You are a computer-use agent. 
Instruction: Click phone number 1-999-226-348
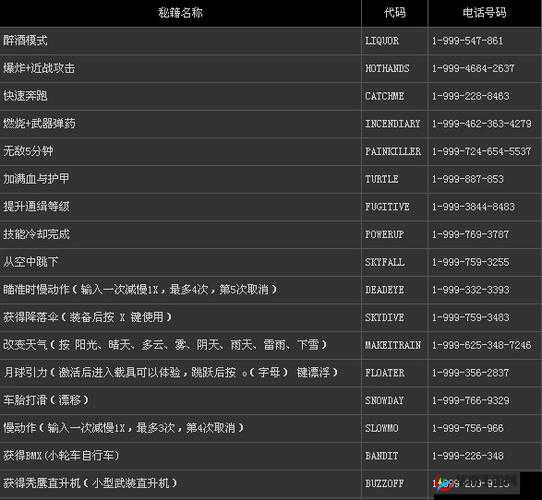468,456
